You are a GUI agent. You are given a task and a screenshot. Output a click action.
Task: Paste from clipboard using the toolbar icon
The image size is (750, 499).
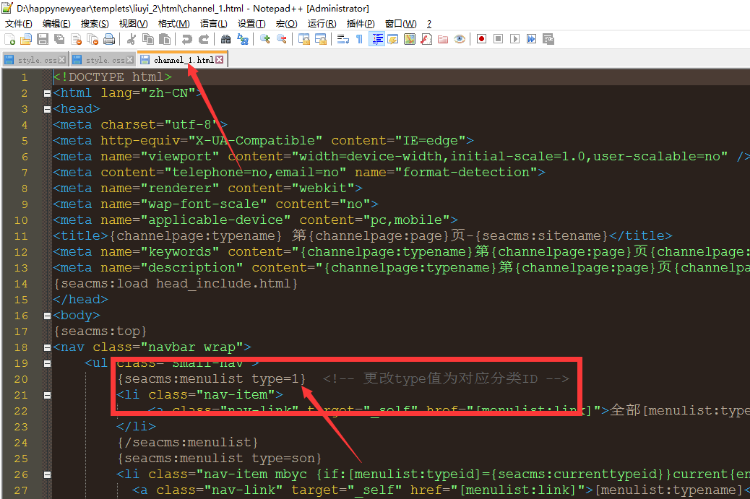pos(165,39)
